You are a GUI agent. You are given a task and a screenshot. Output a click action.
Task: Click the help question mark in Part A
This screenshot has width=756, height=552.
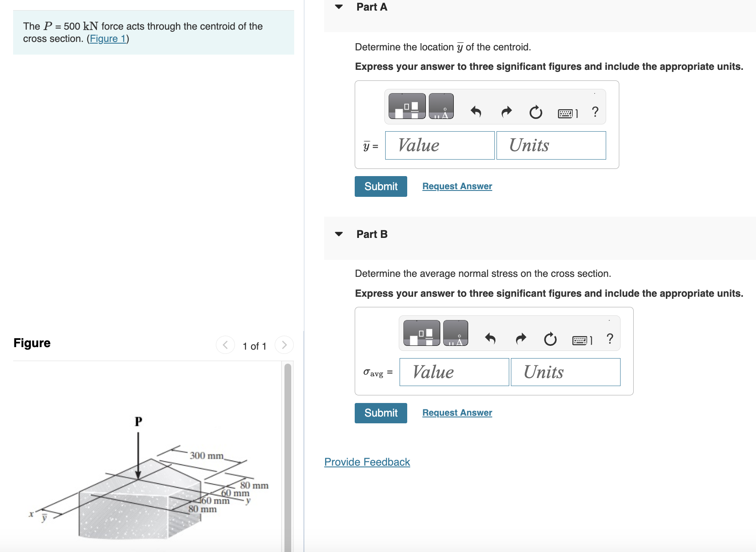pyautogui.click(x=595, y=112)
